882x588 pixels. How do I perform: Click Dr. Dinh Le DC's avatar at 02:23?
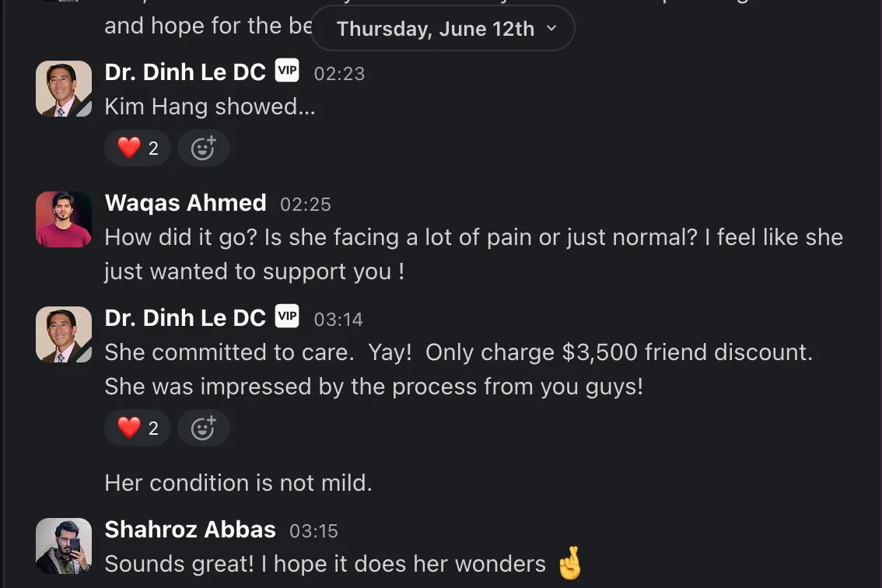(x=64, y=89)
